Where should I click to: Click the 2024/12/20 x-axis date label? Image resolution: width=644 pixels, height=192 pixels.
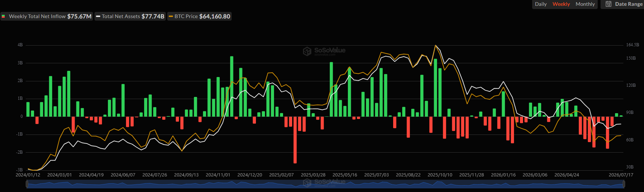point(250,175)
